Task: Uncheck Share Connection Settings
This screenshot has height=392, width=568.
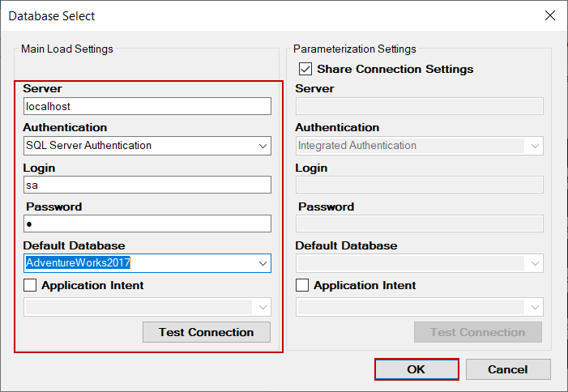Action: pos(305,70)
